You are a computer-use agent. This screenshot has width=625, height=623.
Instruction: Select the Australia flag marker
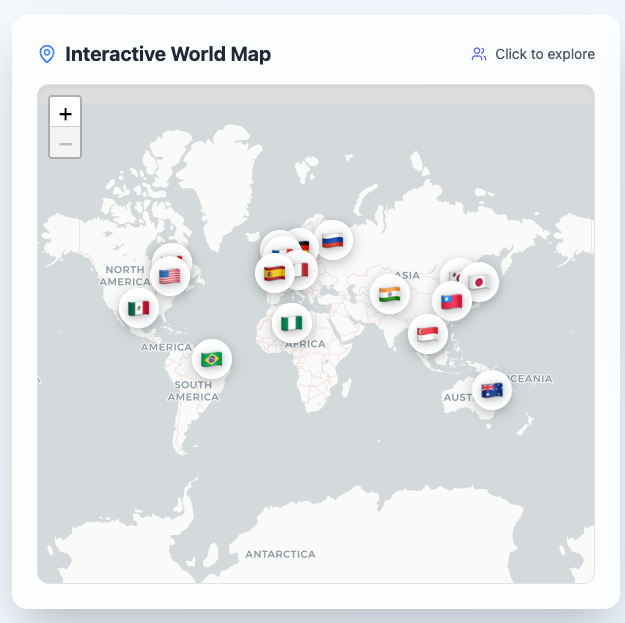click(x=492, y=390)
